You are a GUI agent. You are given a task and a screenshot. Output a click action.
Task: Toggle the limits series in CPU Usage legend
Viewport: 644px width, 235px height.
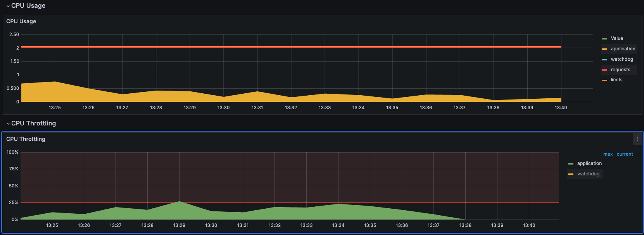point(616,80)
